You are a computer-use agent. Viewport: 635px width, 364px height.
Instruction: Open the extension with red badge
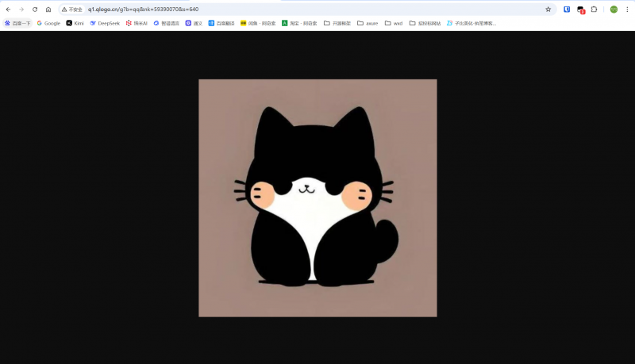click(x=580, y=10)
